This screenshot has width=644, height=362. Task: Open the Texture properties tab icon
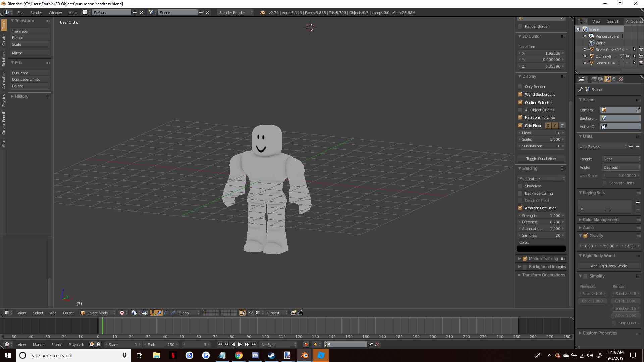coord(621,79)
